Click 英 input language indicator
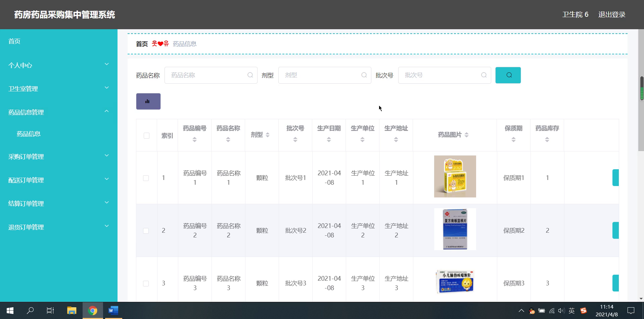 571,311
